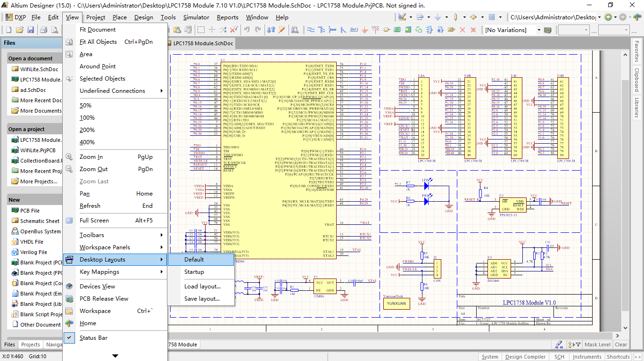Click Save layout... option
Image resolution: width=644 pixels, height=361 pixels.
201,298
